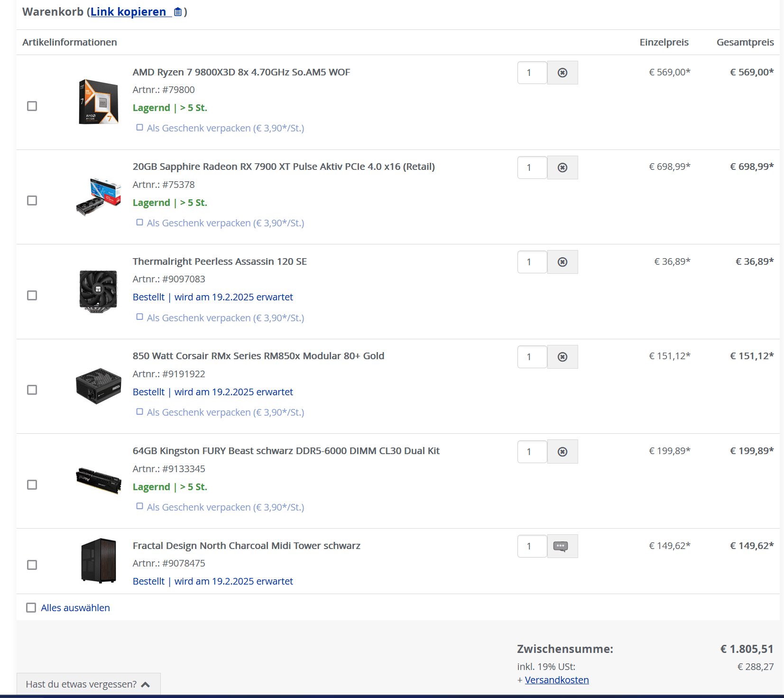This screenshot has height=698, width=784.
Task: Click 'Artnr.: #79800' text
Action: pos(164,90)
